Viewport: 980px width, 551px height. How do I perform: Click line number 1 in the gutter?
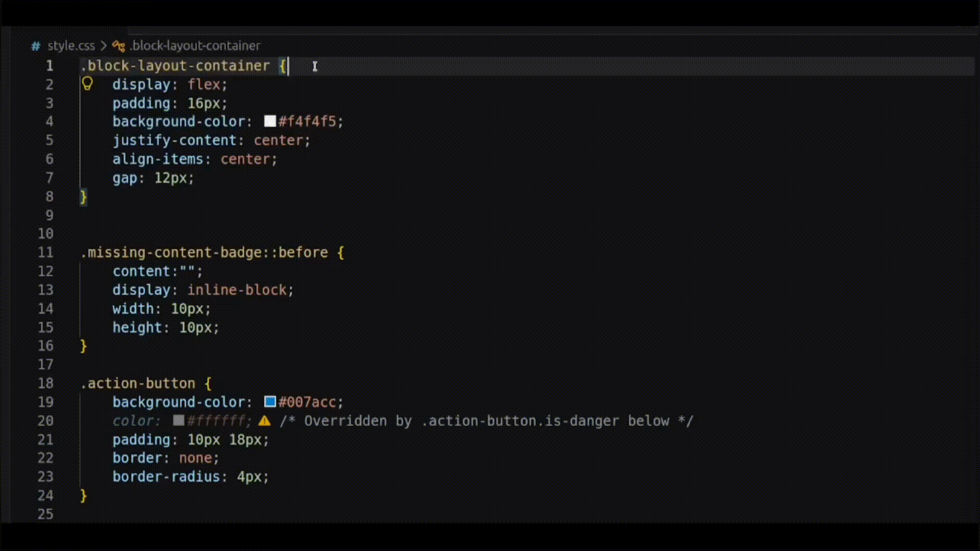50,66
